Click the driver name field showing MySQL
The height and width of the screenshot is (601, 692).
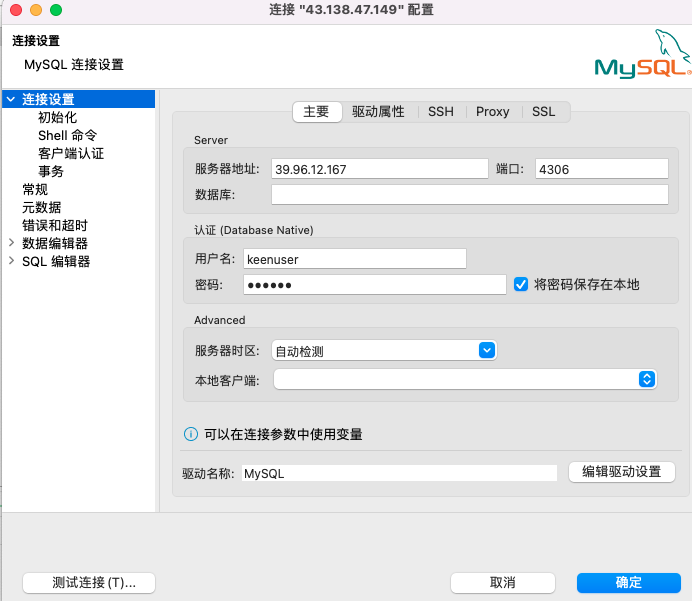[399, 473]
